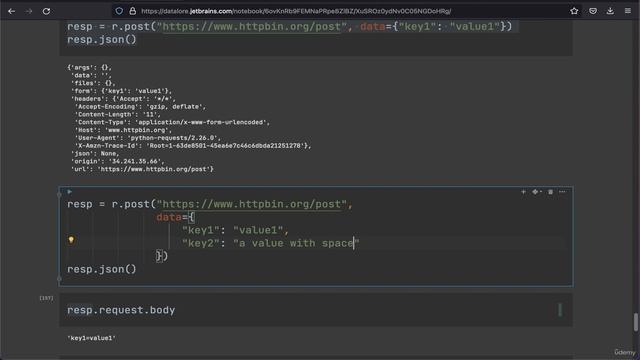Open the shield tracking protection icon
This screenshot has height=360, width=640.
[119, 11]
